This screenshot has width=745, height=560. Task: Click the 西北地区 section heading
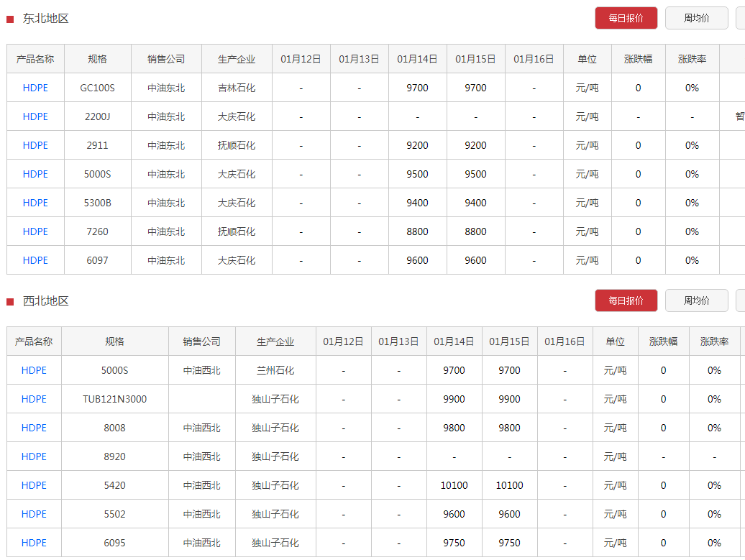tap(46, 301)
